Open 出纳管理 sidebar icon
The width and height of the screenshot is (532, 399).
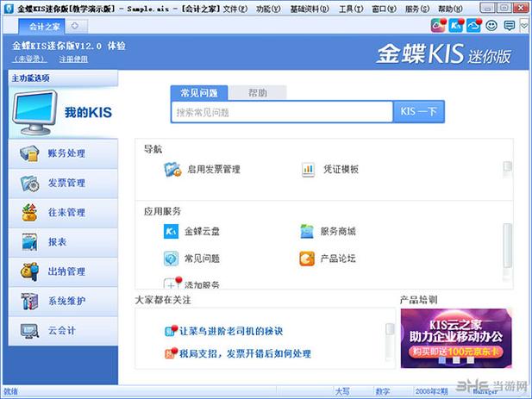(29, 271)
